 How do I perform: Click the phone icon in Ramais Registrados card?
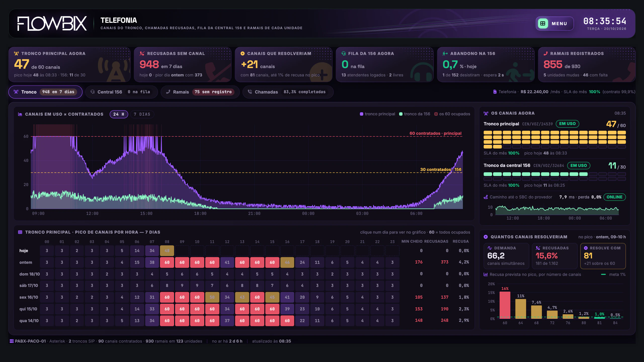coord(546,54)
